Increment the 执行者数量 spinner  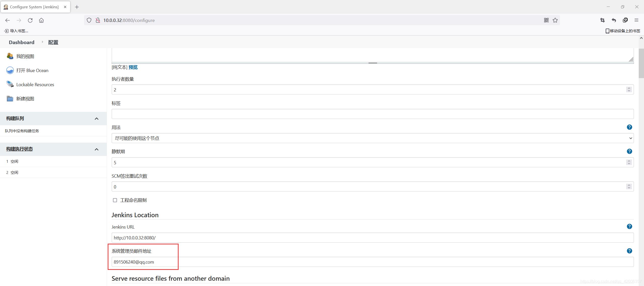pyautogui.click(x=629, y=88)
